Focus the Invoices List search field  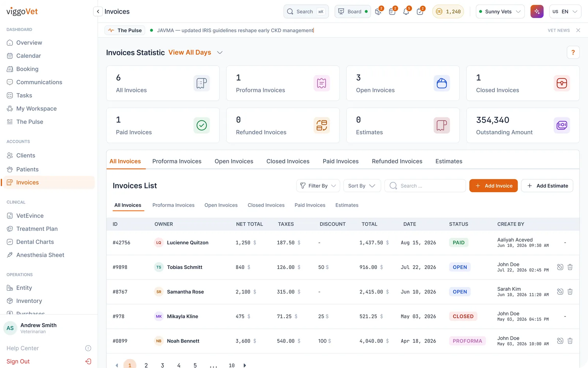point(425,186)
